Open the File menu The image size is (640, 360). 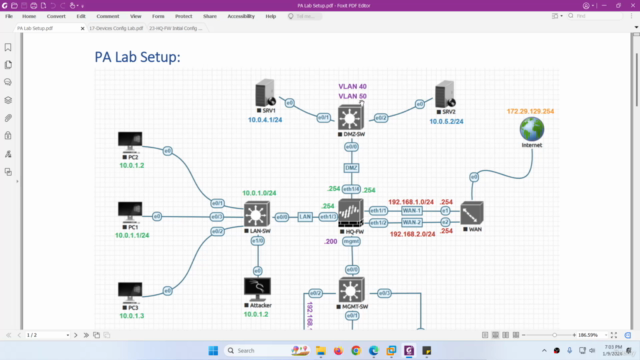click(x=9, y=16)
